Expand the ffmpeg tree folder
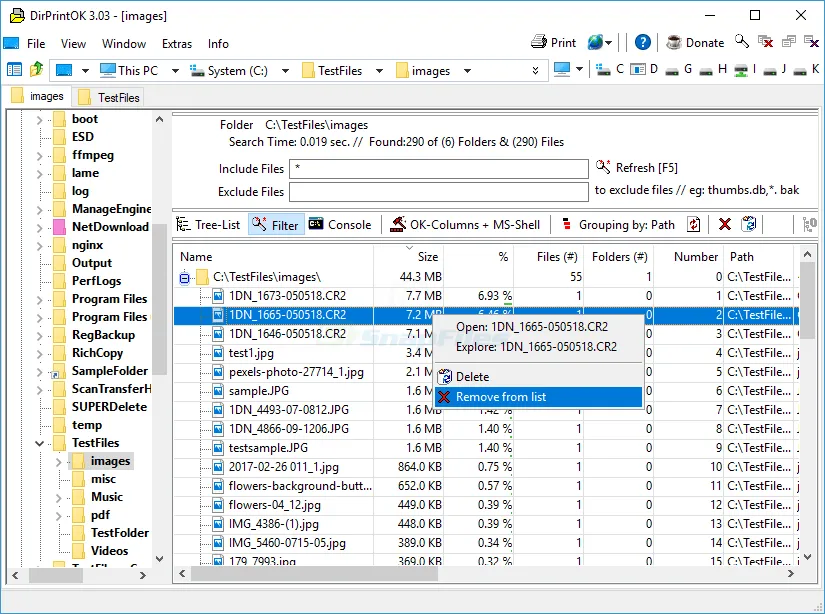Image resolution: width=825 pixels, height=614 pixels. point(39,156)
